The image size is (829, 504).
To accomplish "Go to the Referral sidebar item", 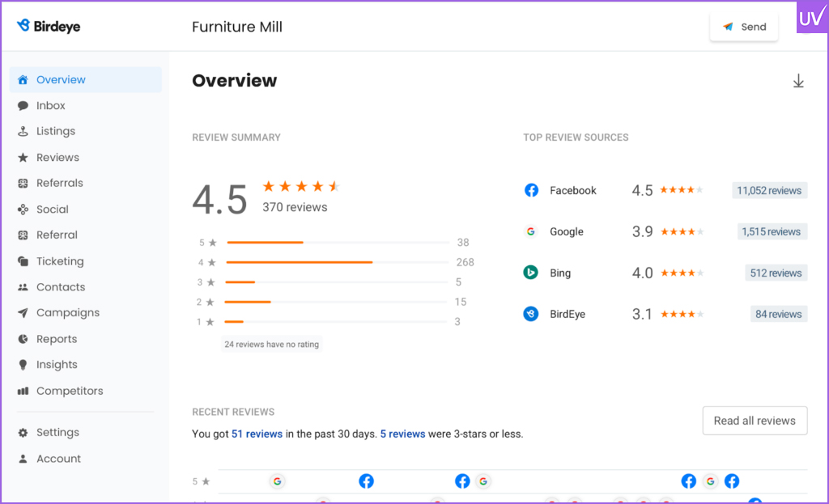I will 85,235.
